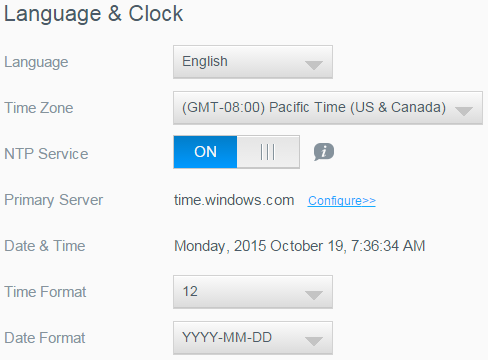This screenshot has height=360, width=488.
Task: Click the Time Zone dropdown arrow icon
Action: click(464, 111)
